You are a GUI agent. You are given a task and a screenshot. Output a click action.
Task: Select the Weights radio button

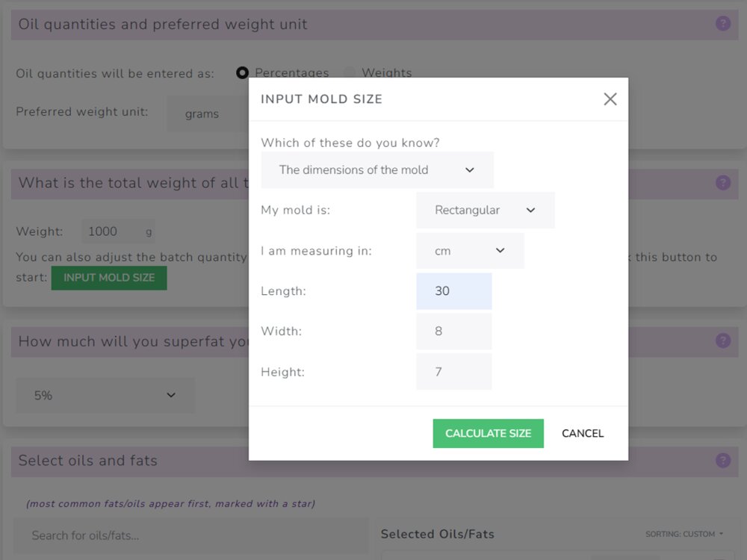click(x=350, y=72)
